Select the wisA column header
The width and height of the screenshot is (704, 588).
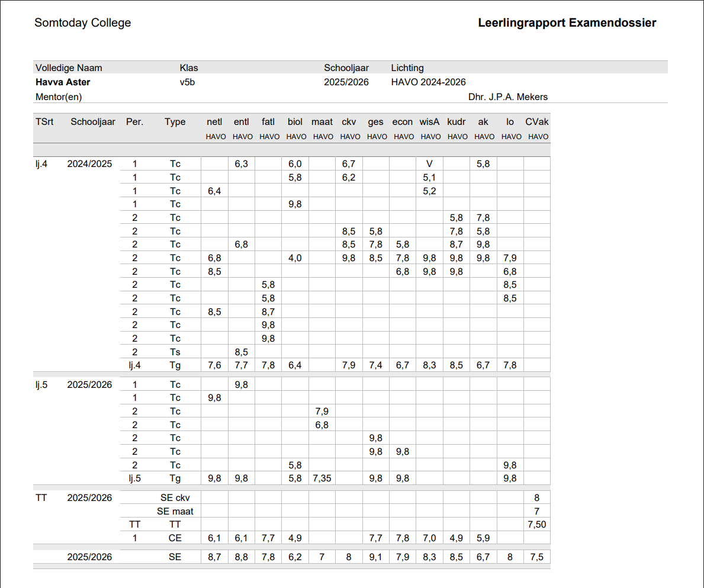pyautogui.click(x=430, y=122)
